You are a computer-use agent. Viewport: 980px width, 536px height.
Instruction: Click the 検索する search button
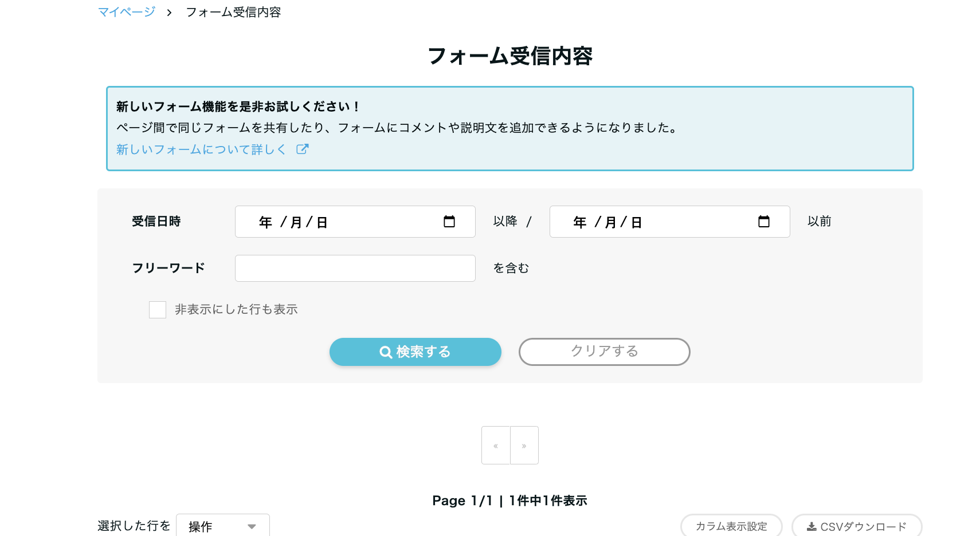[x=415, y=352]
